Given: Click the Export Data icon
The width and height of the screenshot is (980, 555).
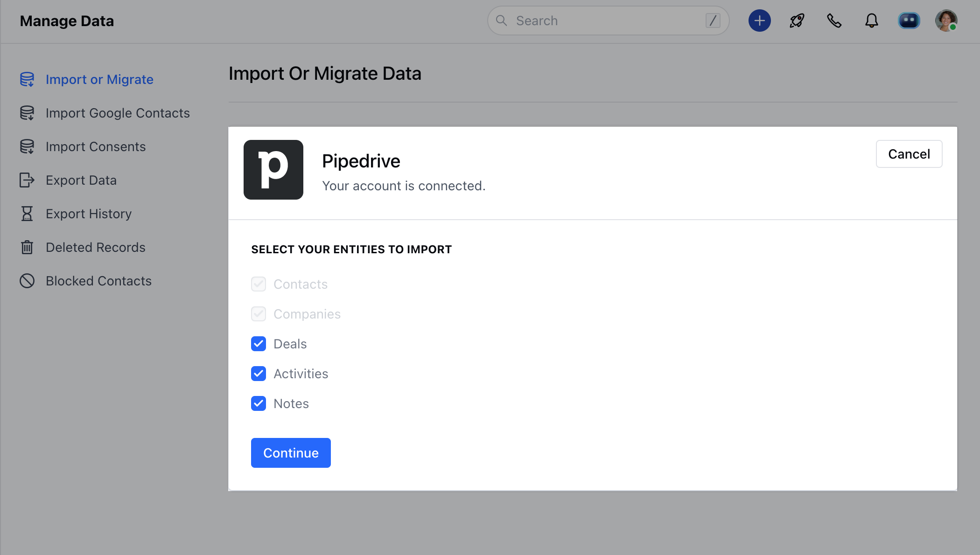Looking at the screenshot, I should click(27, 180).
